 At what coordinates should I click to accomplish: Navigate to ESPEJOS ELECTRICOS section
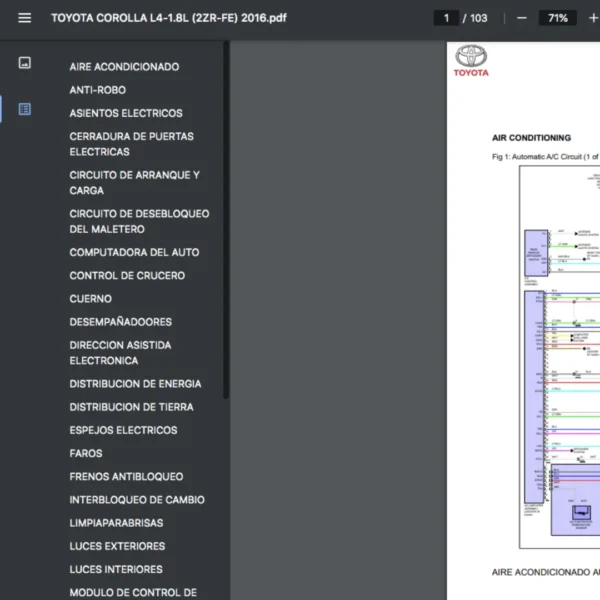[123, 430]
